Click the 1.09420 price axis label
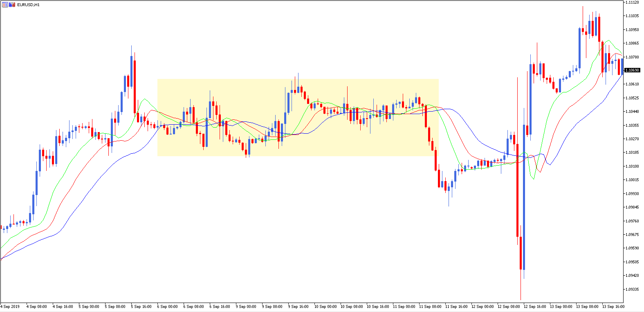 (632, 275)
